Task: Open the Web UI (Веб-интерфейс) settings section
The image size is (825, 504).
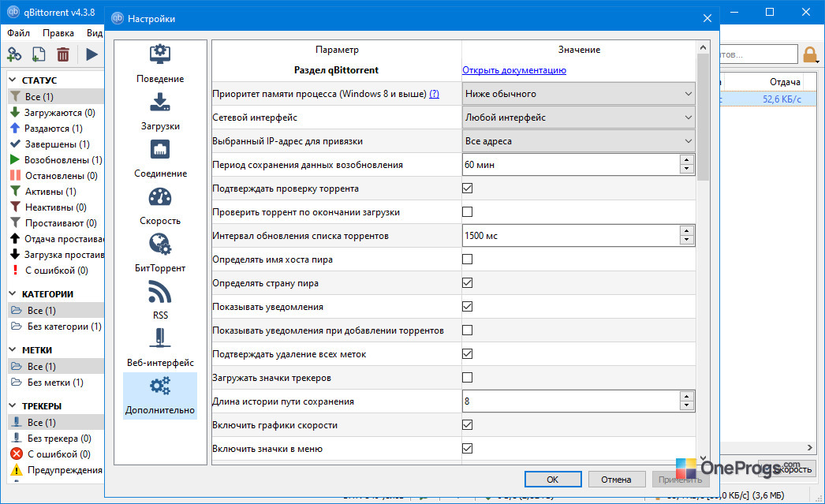Action: coord(160,349)
